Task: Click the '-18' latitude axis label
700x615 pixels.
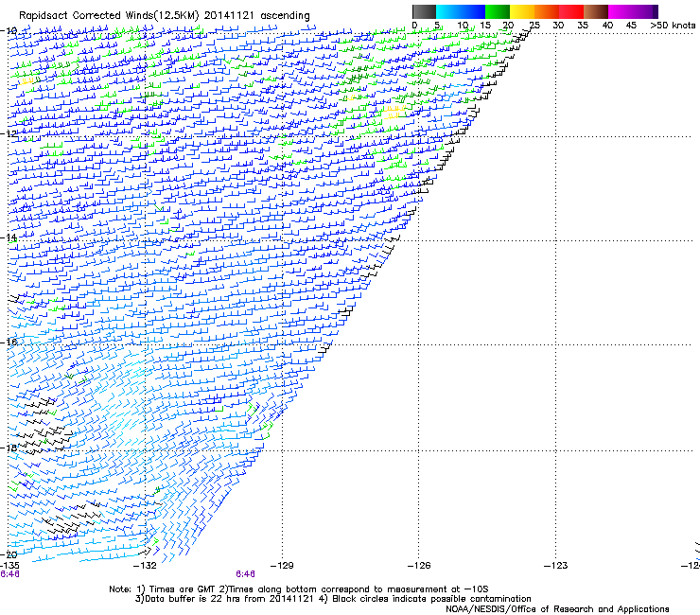Action: pyautogui.click(x=9, y=448)
